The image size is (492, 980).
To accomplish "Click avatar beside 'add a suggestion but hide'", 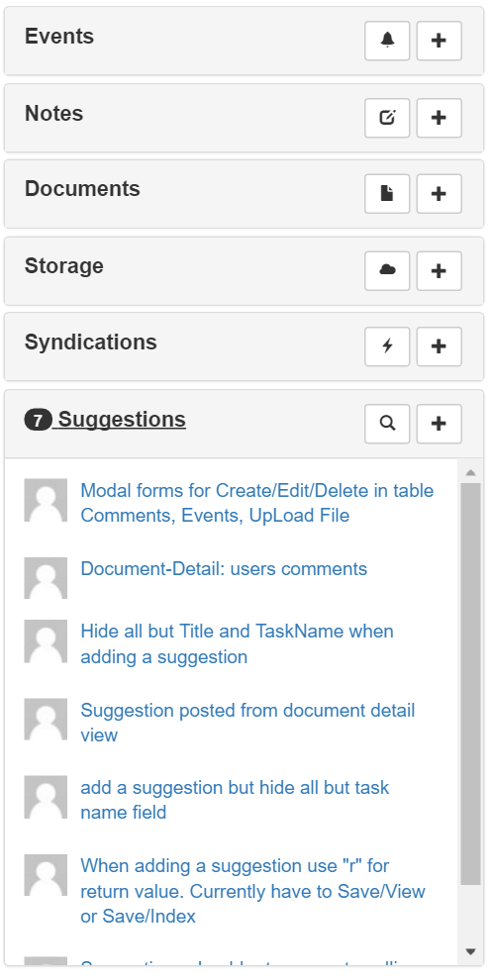I will point(46,797).
